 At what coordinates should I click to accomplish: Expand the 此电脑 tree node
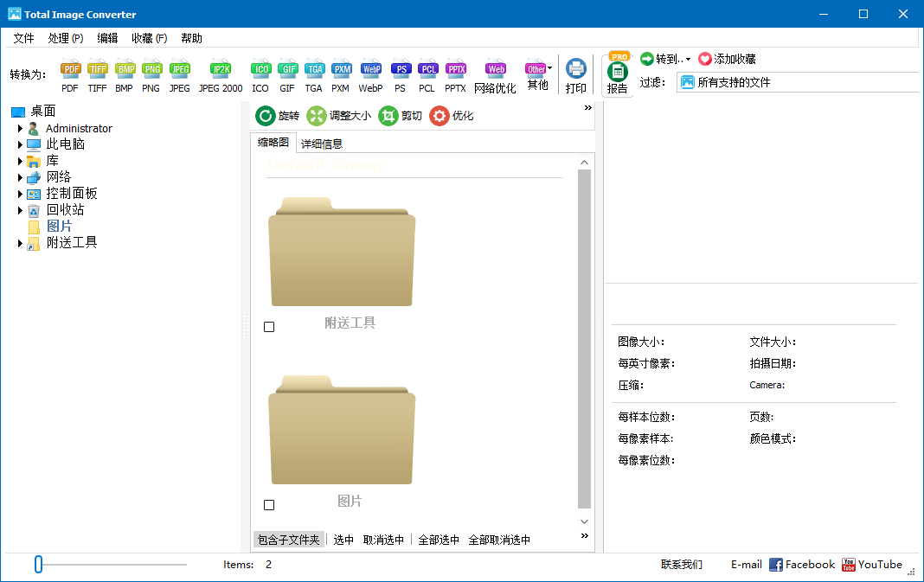tap(20, 144)
